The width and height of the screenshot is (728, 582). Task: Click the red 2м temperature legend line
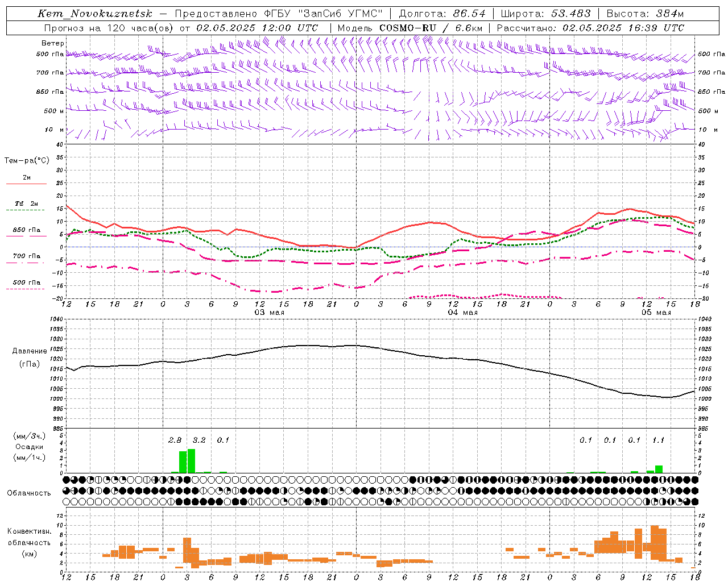point(26,184)
